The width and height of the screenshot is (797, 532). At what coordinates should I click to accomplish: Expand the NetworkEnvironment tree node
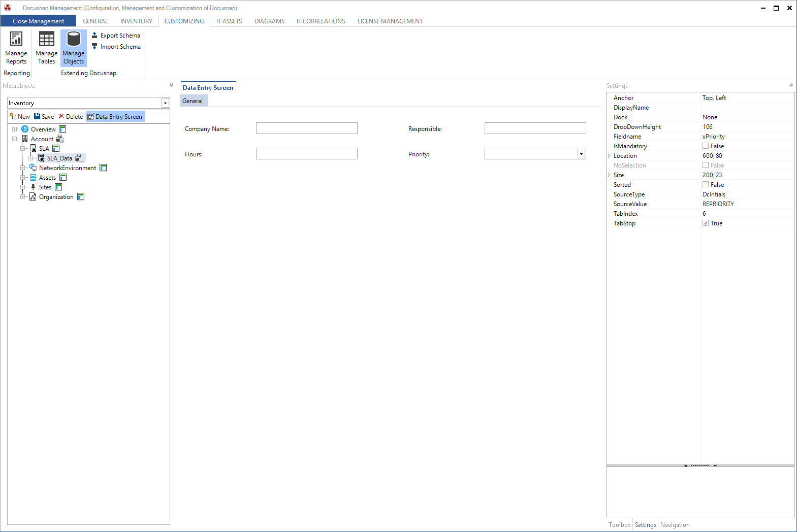point(23,168)
